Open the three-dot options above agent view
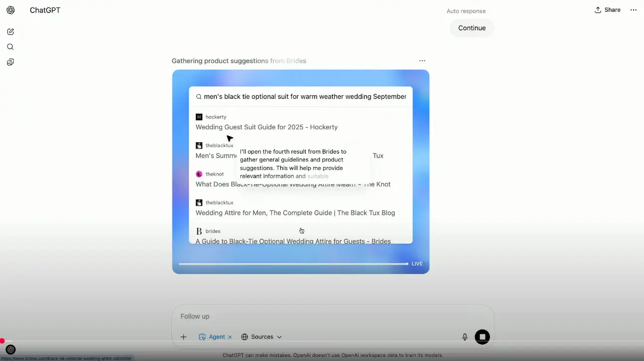644x361 pixels. pyautogui.click(x=422, y=61)
